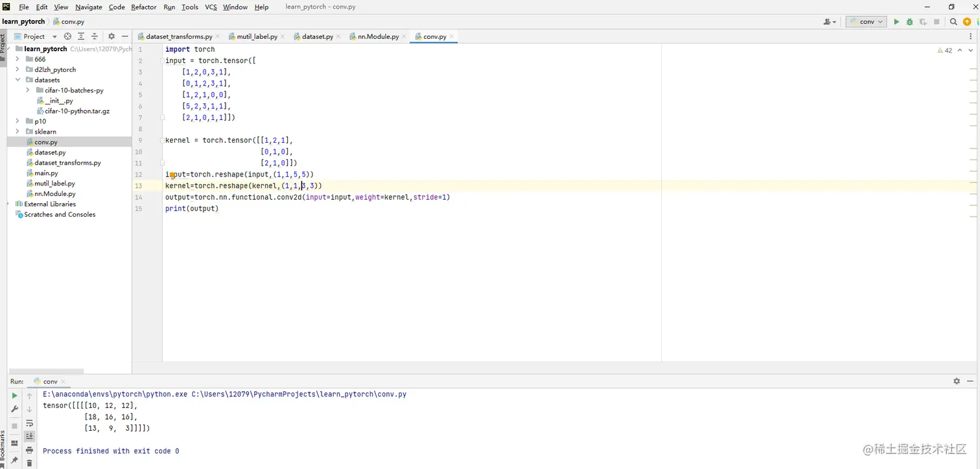Start debugging with the green bug icon

[909, 21]
